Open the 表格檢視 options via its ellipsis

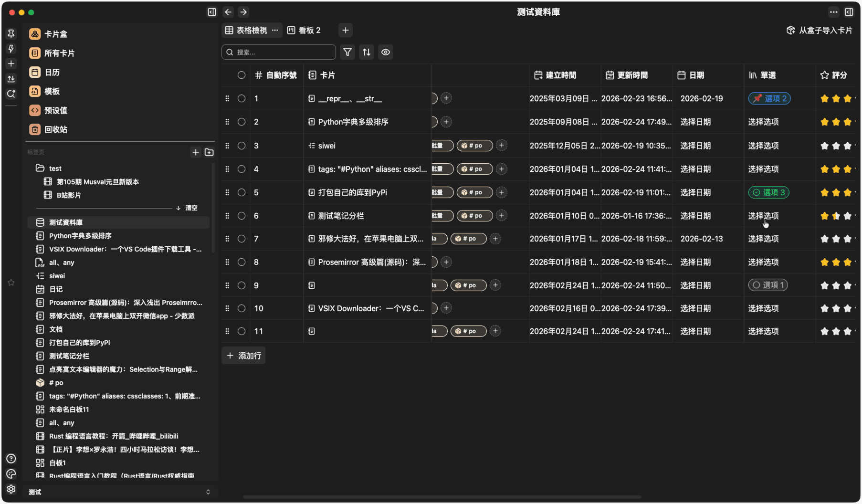point(275,30)
